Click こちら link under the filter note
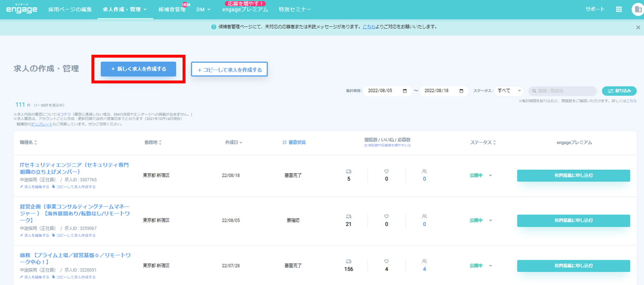644x285 pixels. [x=631, y=101]
